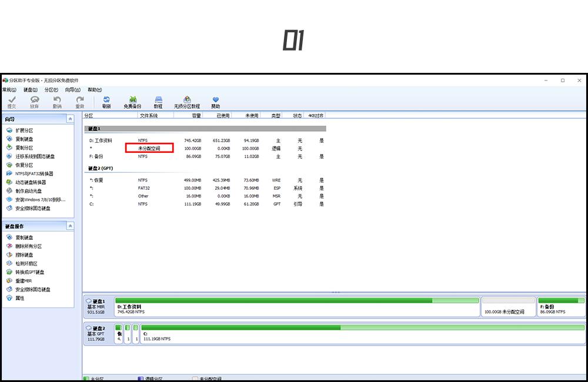Click the 硬盘1 group header in the list
Viewport: 588px width, 382px height.
(x=205, y=129)
